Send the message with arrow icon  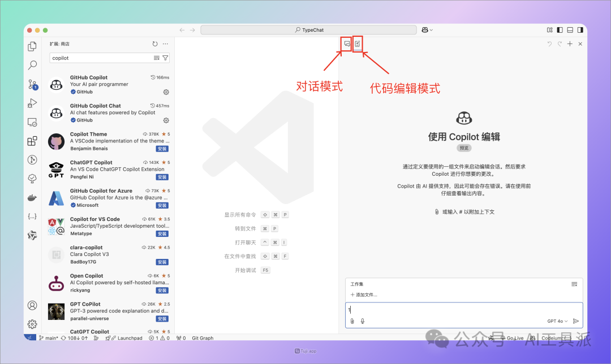[575, 321]
